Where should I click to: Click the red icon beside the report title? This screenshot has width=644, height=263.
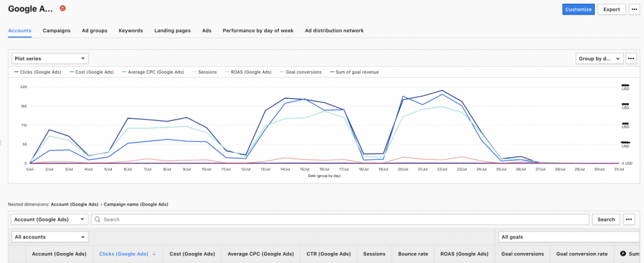[62, 9]
